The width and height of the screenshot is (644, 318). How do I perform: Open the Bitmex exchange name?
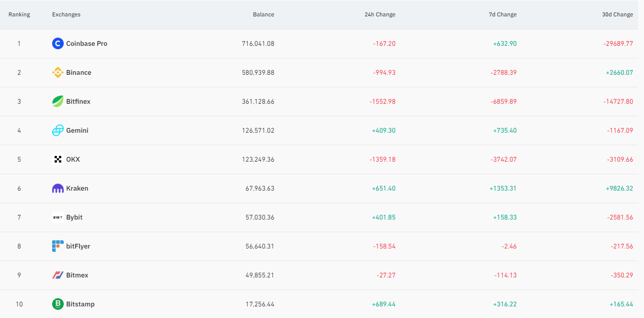click(77, 275)
